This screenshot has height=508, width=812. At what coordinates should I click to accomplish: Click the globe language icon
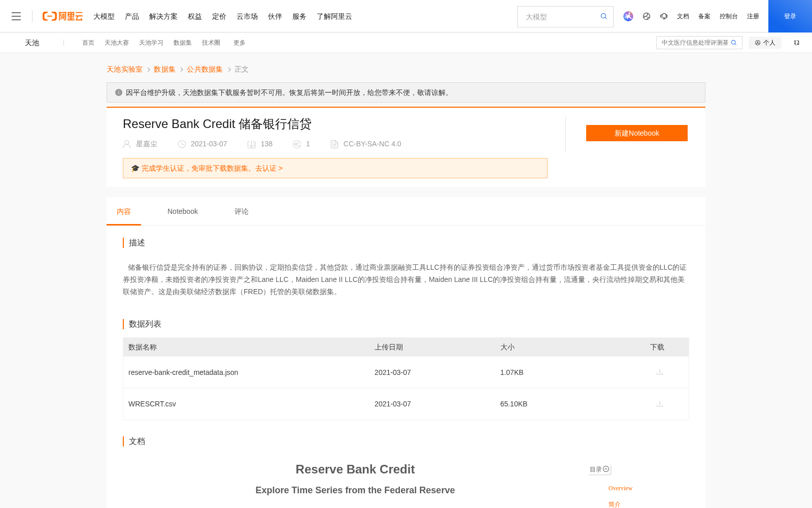pyautogui.click(x=647, y=16)
